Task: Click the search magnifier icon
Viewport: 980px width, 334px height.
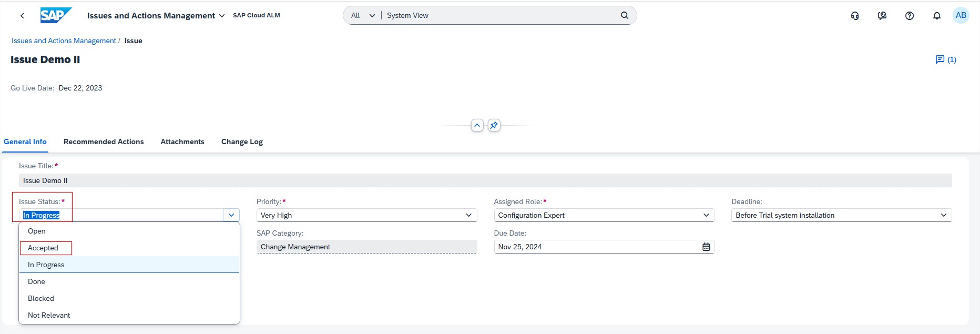Action: coord(624,15)
